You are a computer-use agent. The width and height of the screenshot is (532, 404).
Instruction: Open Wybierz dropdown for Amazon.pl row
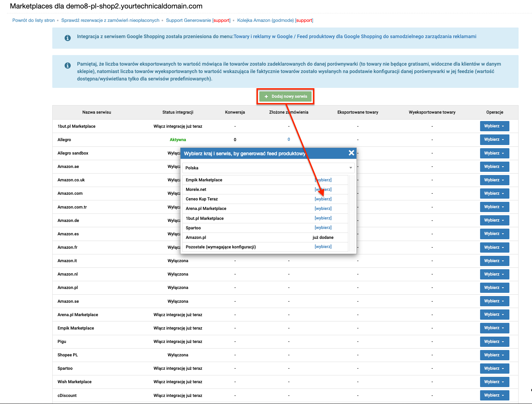click(494, 288)
